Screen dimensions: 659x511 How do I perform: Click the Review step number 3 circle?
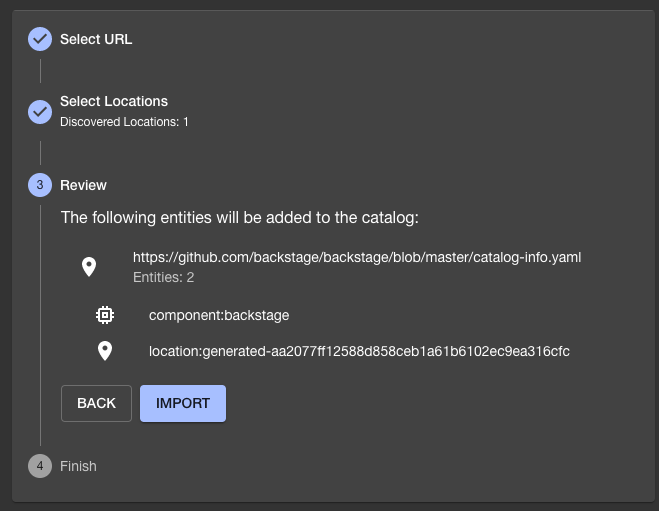pyautogui.click(x=40, y=185)
